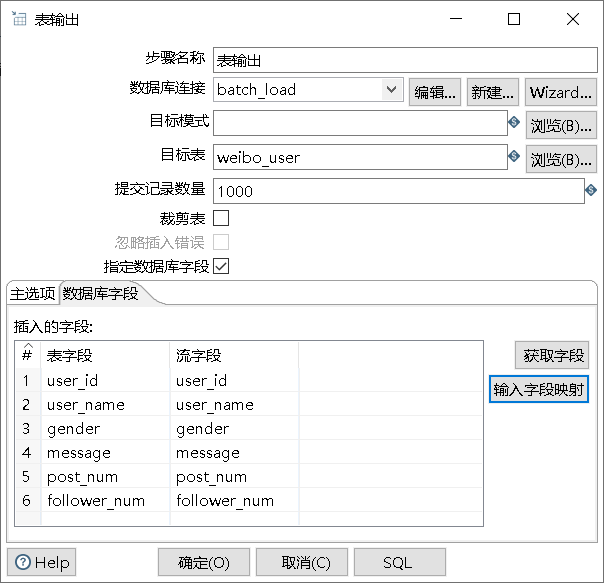Click the 输入字段映射 button
This screenshot has height=583, width=604.
[x=539, y=389]
